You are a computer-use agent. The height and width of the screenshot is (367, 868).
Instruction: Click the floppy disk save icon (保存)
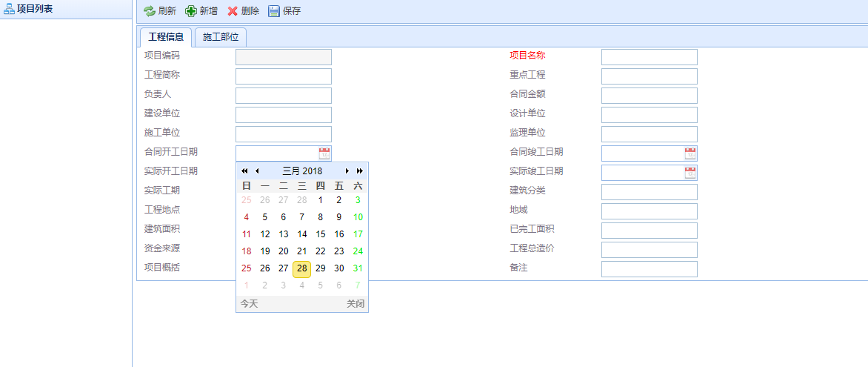point(274,11)
